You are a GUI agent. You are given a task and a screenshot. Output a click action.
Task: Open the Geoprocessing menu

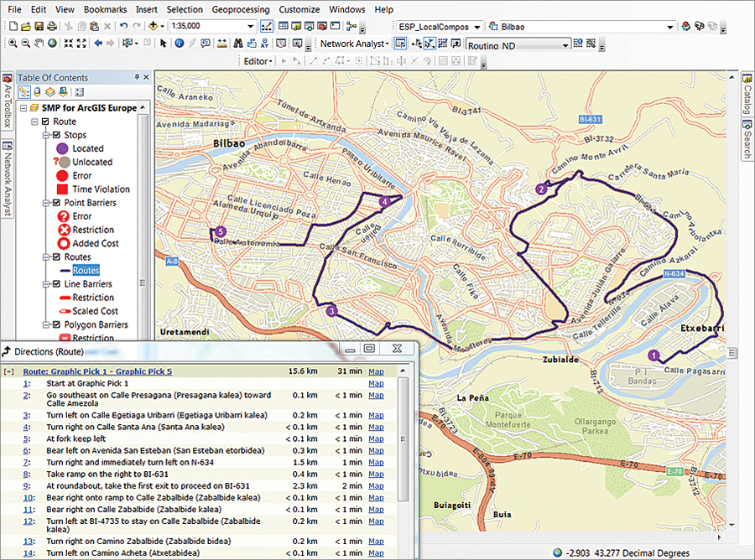click(x=242, y=9)
